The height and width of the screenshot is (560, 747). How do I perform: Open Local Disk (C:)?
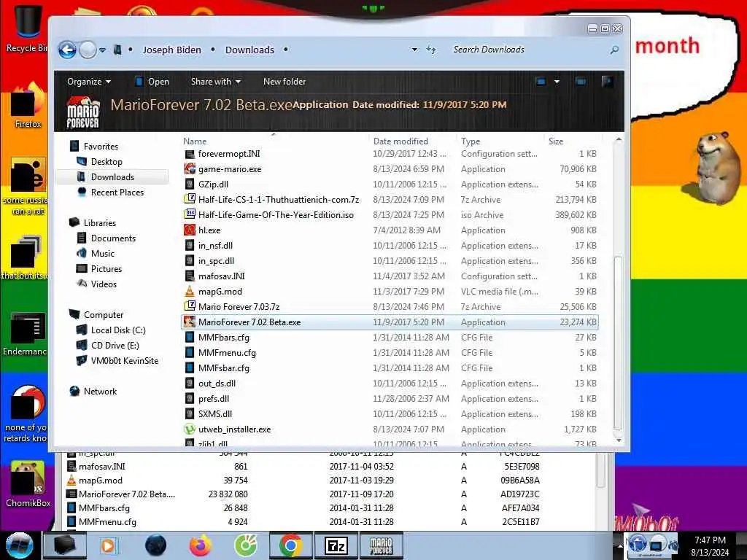pyautogui.click(x=118, y=330)
